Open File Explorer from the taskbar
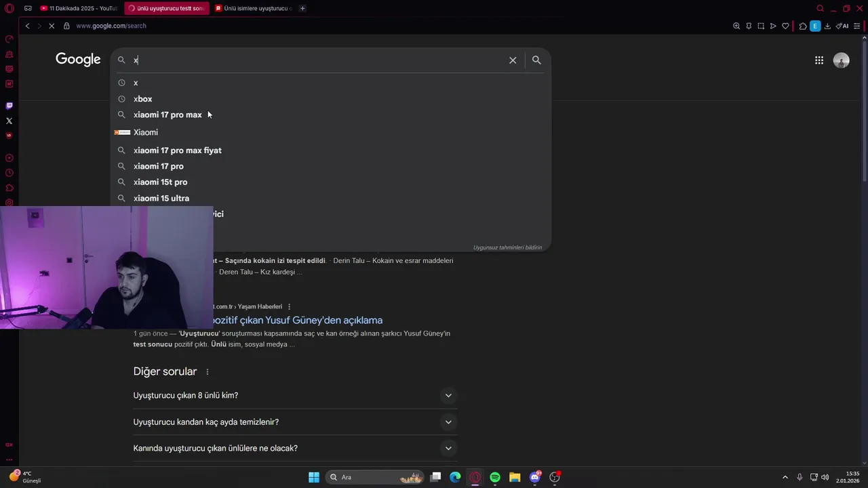 pyautogui.click(x=515, y=477)
